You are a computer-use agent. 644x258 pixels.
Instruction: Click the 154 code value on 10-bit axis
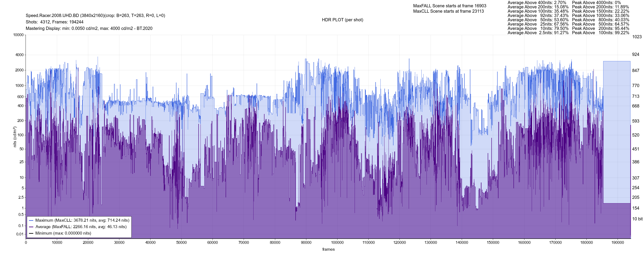click(x=635, y=208)
